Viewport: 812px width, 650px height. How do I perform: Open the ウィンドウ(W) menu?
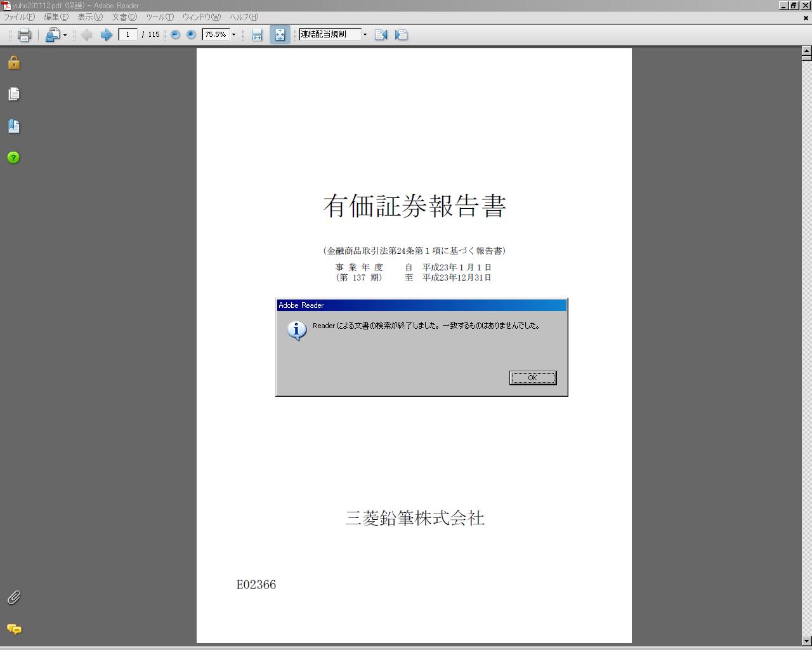(x=202, y=17)
